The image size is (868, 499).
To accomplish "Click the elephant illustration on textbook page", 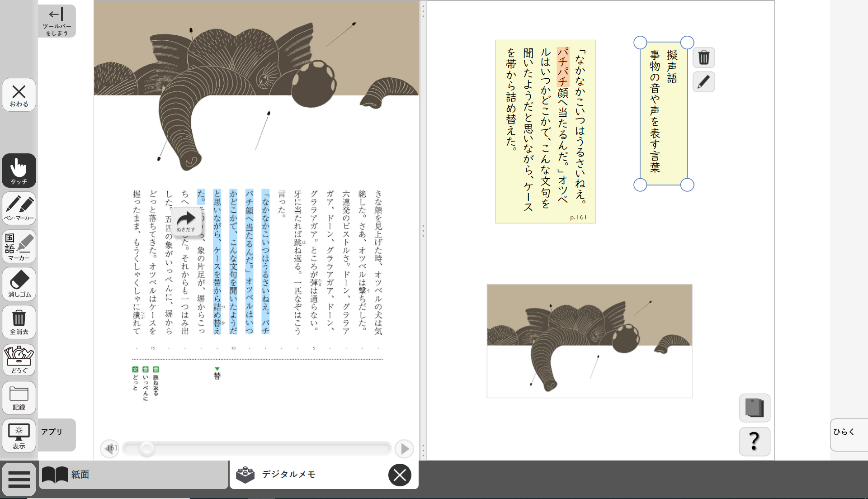I will [256, 86].
